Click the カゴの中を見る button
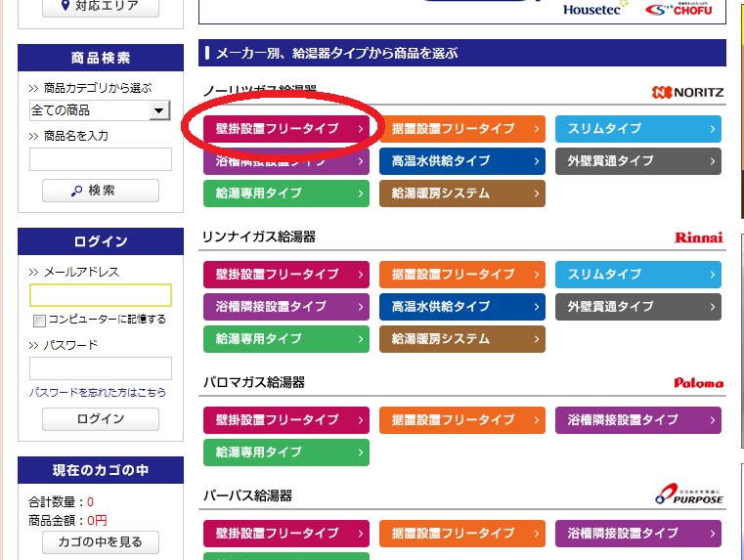The width and height of the screenshot is (744, 560). (x=101, y=542)
